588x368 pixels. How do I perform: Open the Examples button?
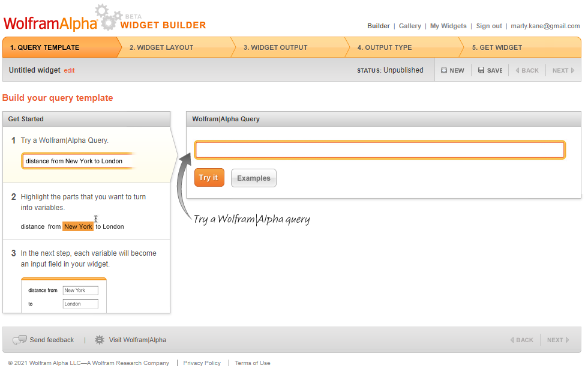tap(253, 178)
